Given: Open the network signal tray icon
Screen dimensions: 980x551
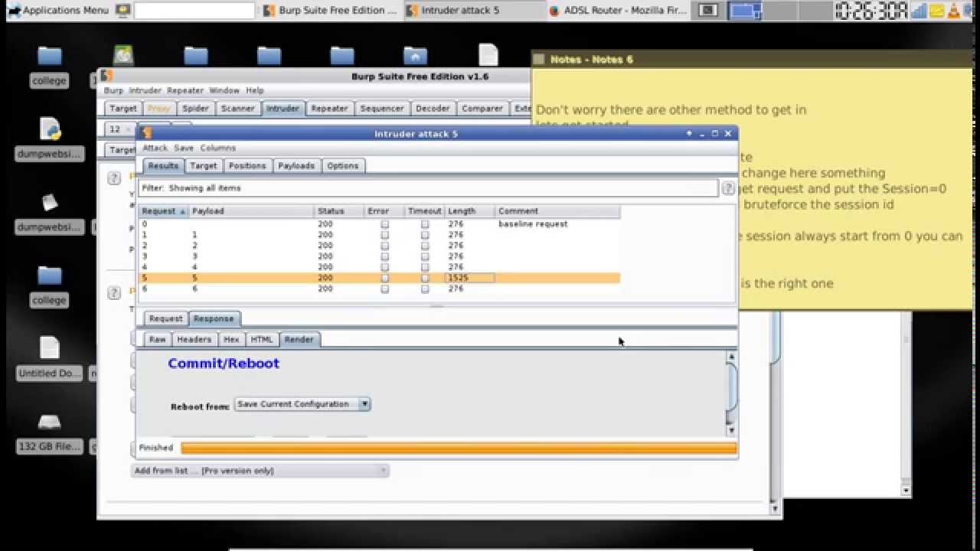Looking at the screenshot, I should [919, 10].
